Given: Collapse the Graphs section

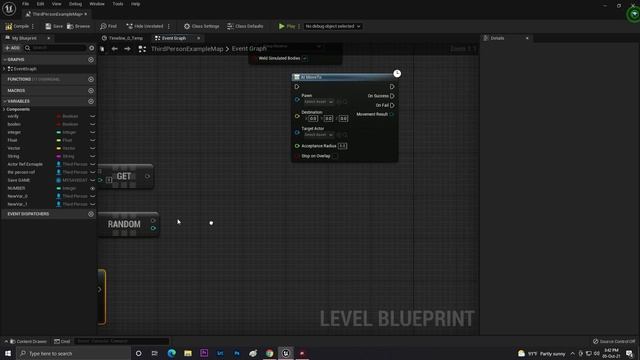Looking at the screenshot, I should 5,60.
